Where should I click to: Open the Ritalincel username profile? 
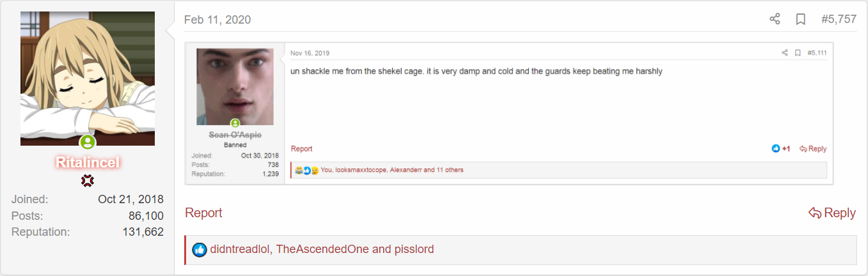[x=88, y=163]
